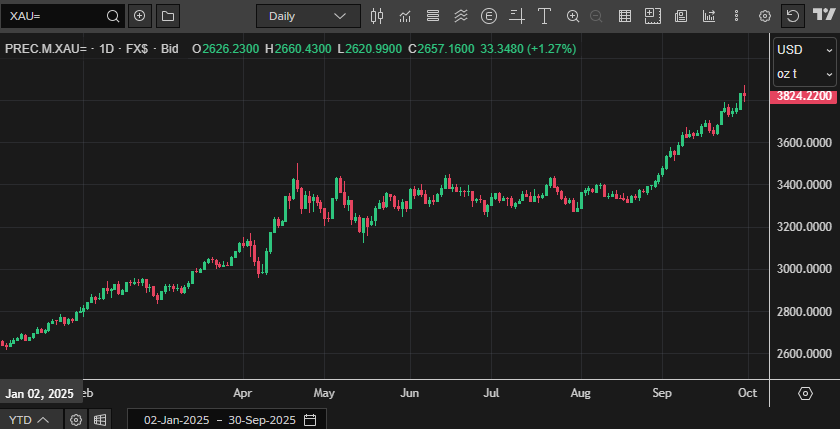Expand the Daily interval dropdown
Image resolution: width=840 pixels, height=429 pixels.
308,16
